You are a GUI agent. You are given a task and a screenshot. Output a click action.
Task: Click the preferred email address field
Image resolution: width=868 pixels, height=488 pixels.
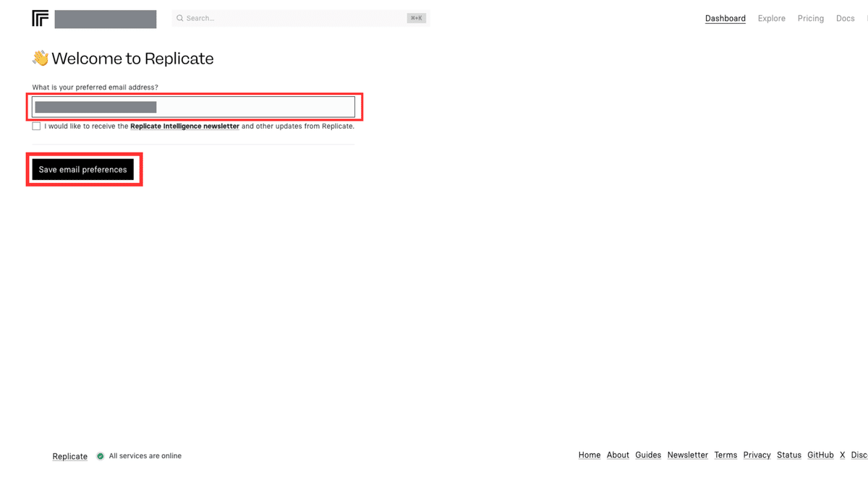click(193, 107)
